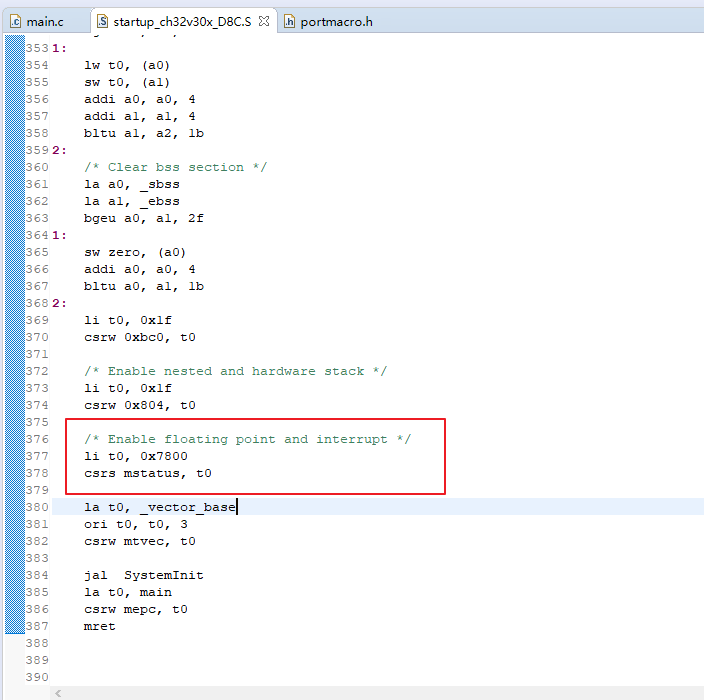
Task: Click line number 380 in the gutter
Action: 36,507
